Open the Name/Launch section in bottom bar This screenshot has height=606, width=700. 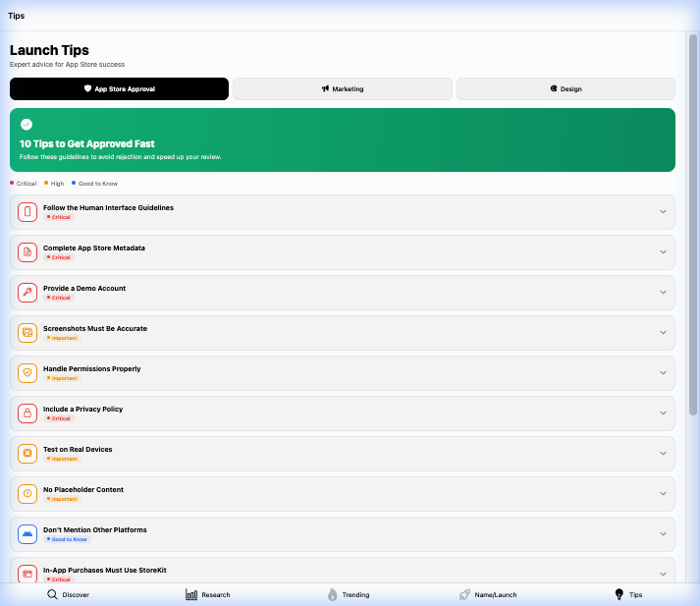[488, 594]
